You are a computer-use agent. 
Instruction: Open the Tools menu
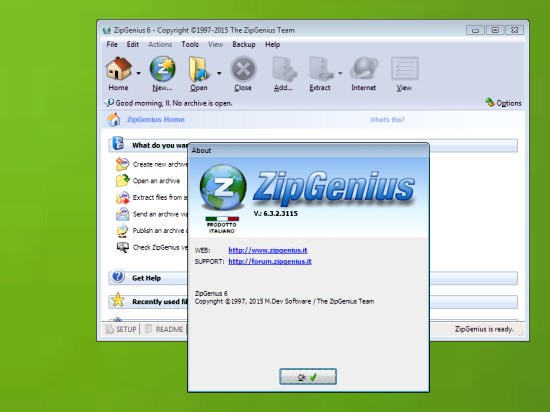coord(190,45)
